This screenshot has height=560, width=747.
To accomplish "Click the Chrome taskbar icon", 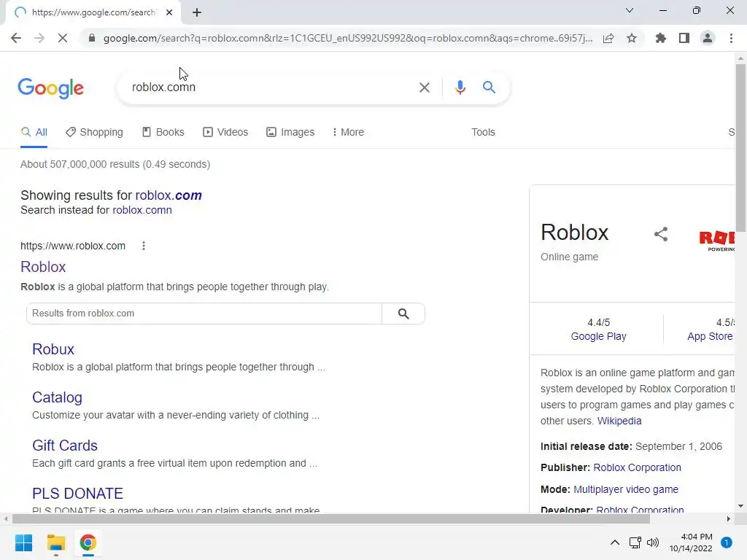I will click(88, 542).
